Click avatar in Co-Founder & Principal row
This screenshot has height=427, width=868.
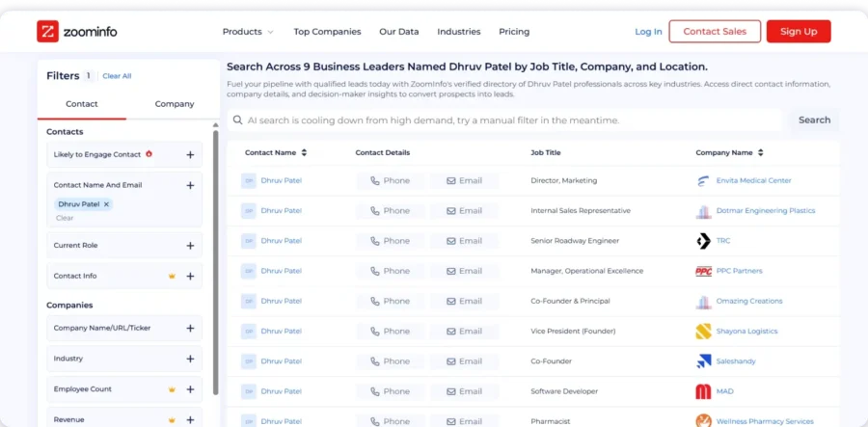(249, 302)
